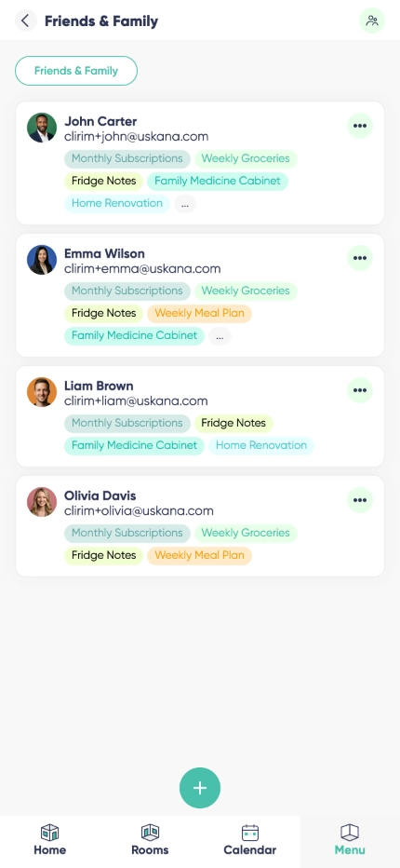Image resolution: width=400 pixels, height=868 pixels.
Task: Go to the Home tab
Action: click(x=50, y=840)
